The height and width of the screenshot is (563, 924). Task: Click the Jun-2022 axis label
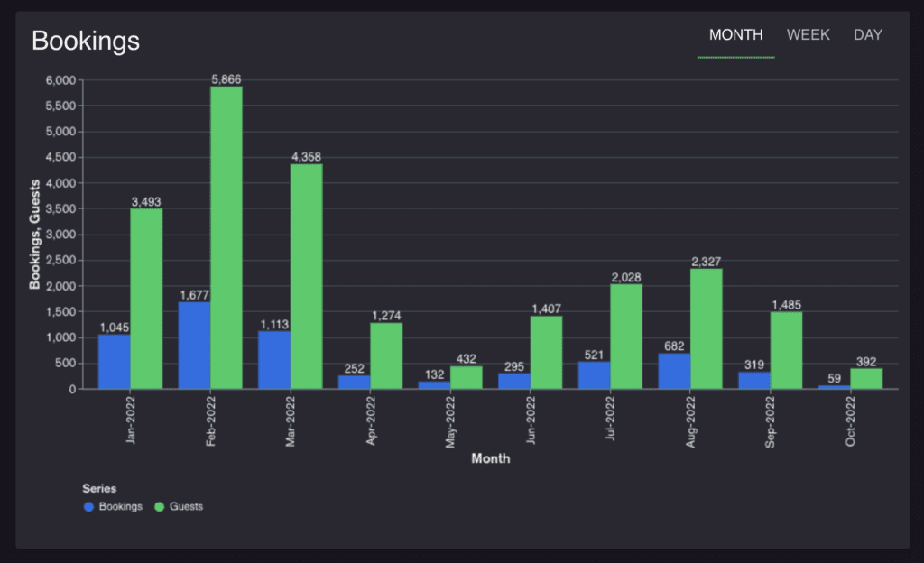[x=531, y=420]
